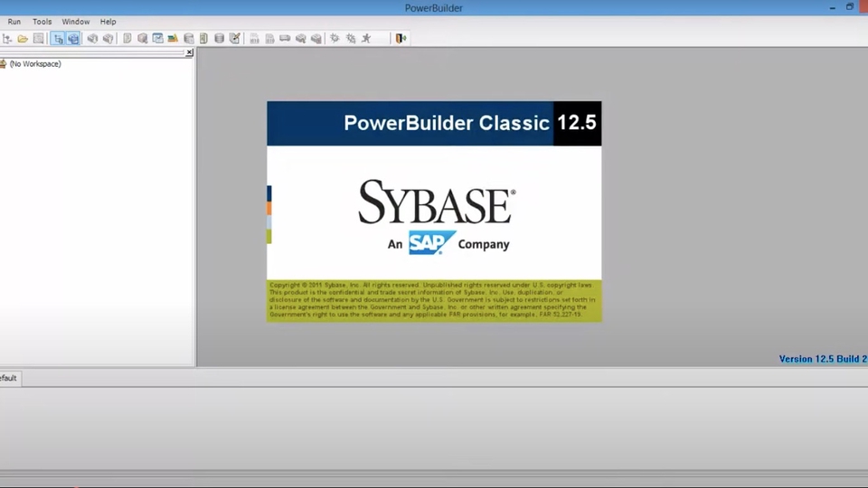Open the Window menu
The image size is (868, 488).
(x=76, y=22)
